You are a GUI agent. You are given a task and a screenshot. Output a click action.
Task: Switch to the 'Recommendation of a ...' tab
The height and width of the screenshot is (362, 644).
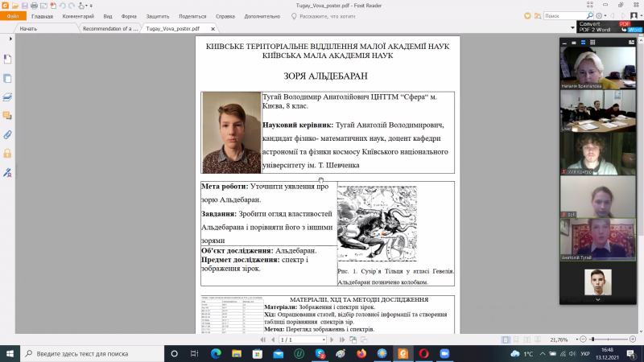point(110,29)
